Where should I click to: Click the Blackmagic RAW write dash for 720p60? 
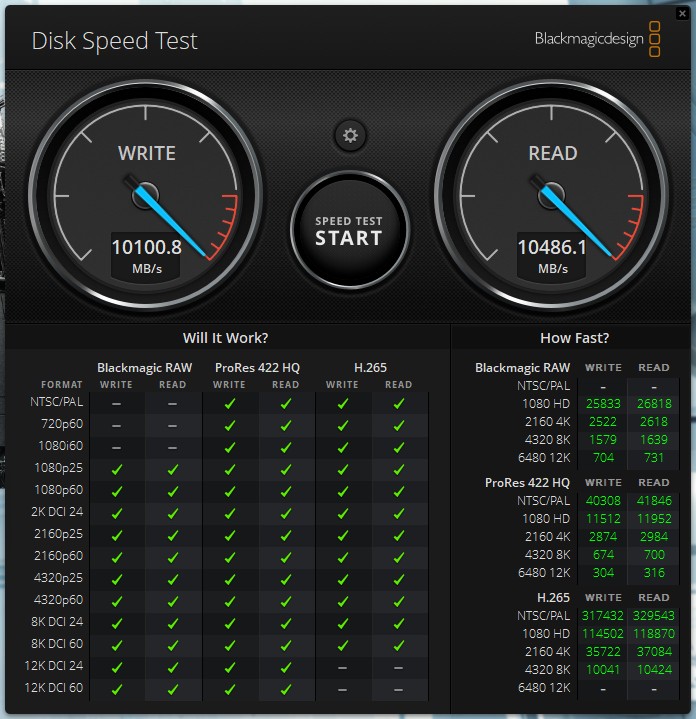(x=116, y=425)
